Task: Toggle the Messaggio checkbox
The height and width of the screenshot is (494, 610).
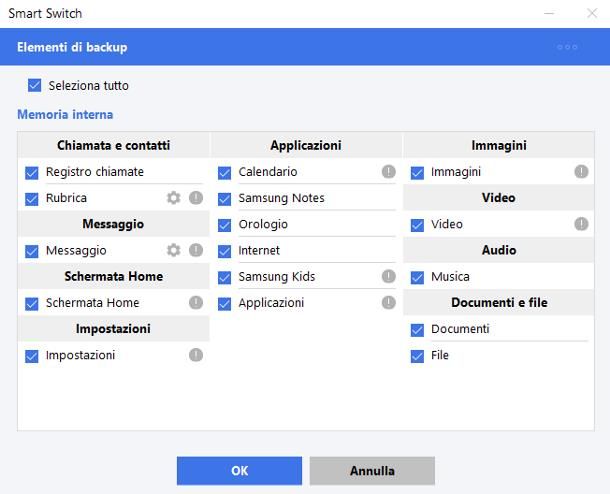Action: coord(32,252)
